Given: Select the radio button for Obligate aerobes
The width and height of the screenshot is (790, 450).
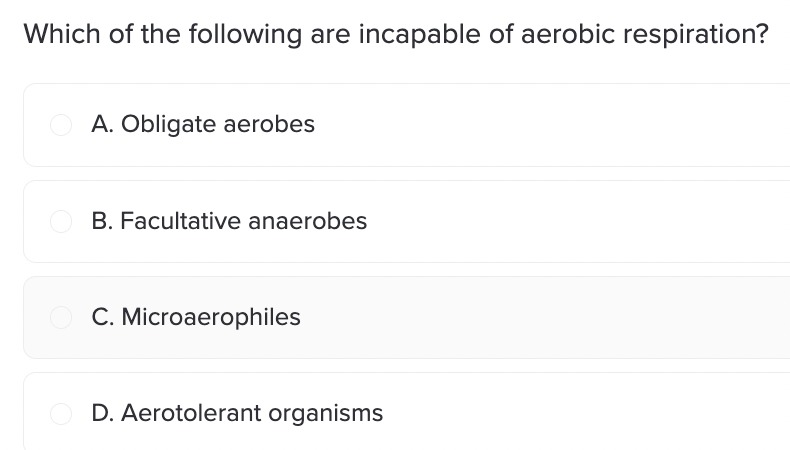Looking at the screenshot, I should (61, 124).
